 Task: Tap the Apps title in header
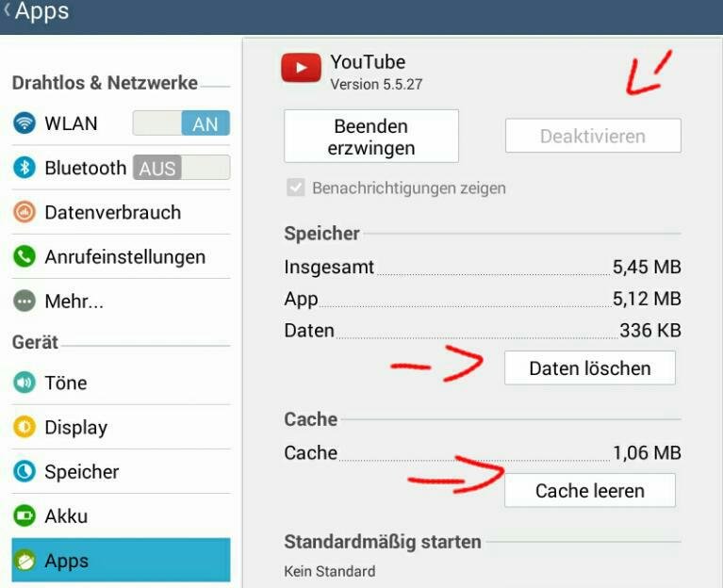(42, 10)
